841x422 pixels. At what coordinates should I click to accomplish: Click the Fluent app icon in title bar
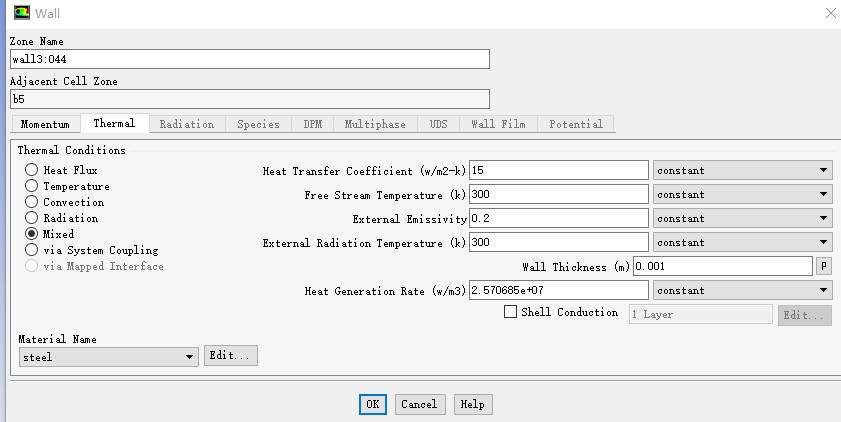pyautogui.click(x=21, y=12)
